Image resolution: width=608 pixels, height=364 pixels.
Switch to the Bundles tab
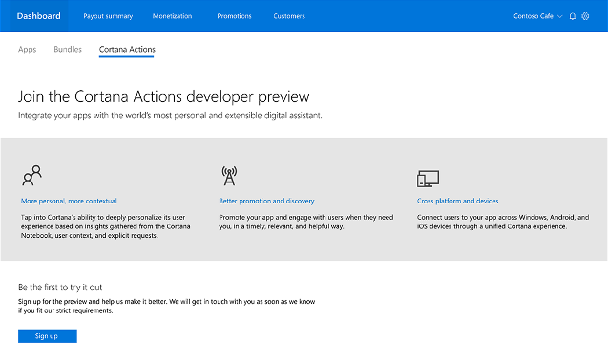click(68, 50)
